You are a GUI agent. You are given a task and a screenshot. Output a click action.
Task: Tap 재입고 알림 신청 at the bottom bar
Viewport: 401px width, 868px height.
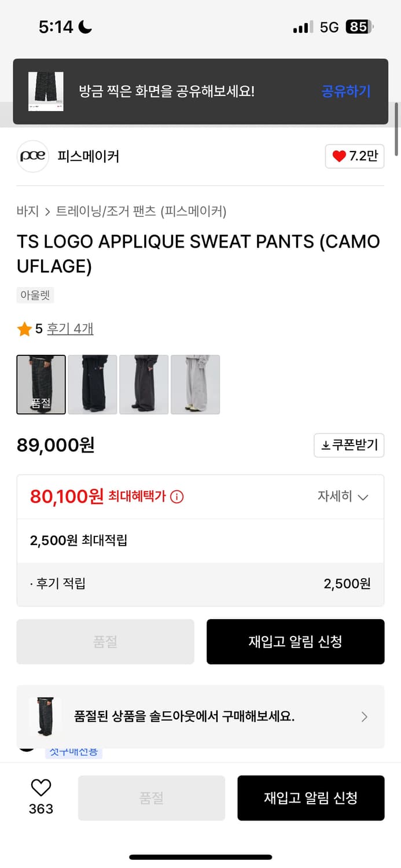coord(311,797)
